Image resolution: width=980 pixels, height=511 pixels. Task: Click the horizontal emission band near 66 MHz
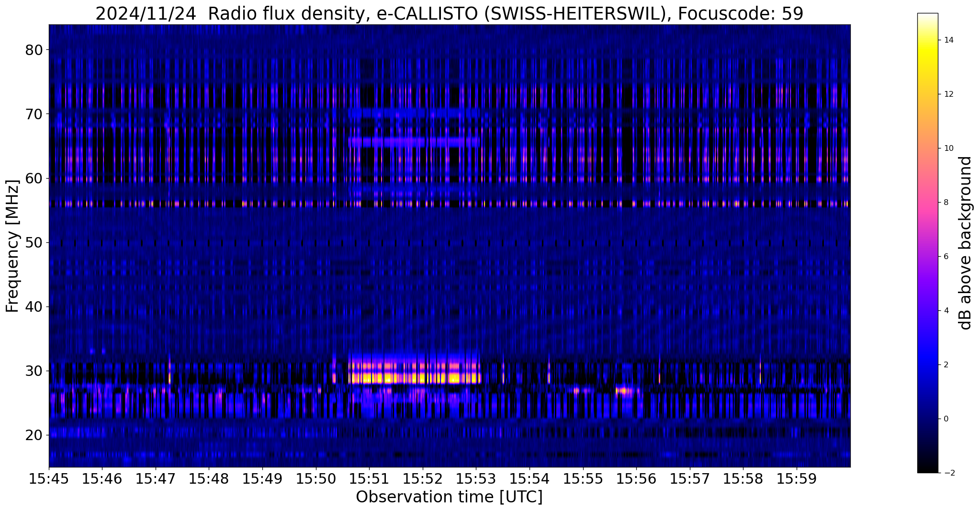click(414, 142)
